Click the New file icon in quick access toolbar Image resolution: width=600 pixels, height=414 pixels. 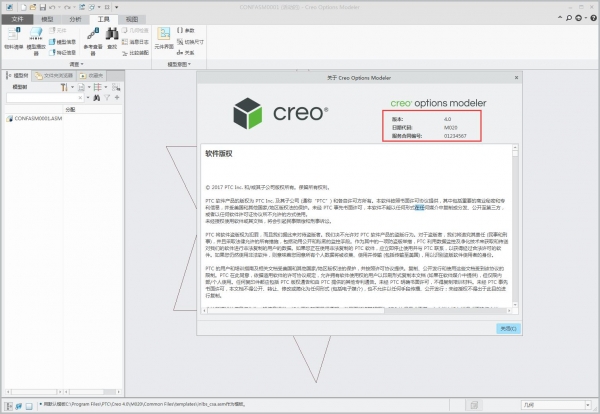tap(24, 7)
